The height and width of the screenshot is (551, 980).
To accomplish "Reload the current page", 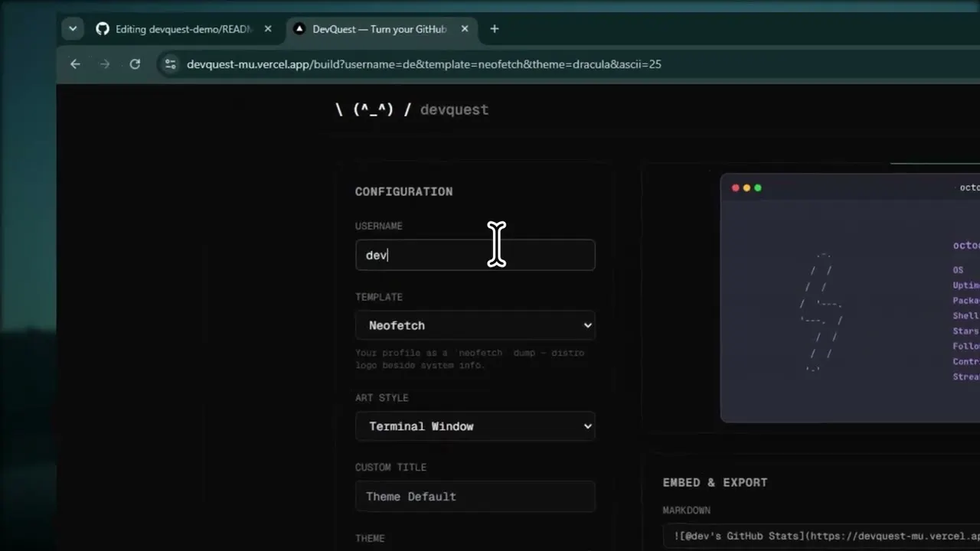I will [135, 64].
